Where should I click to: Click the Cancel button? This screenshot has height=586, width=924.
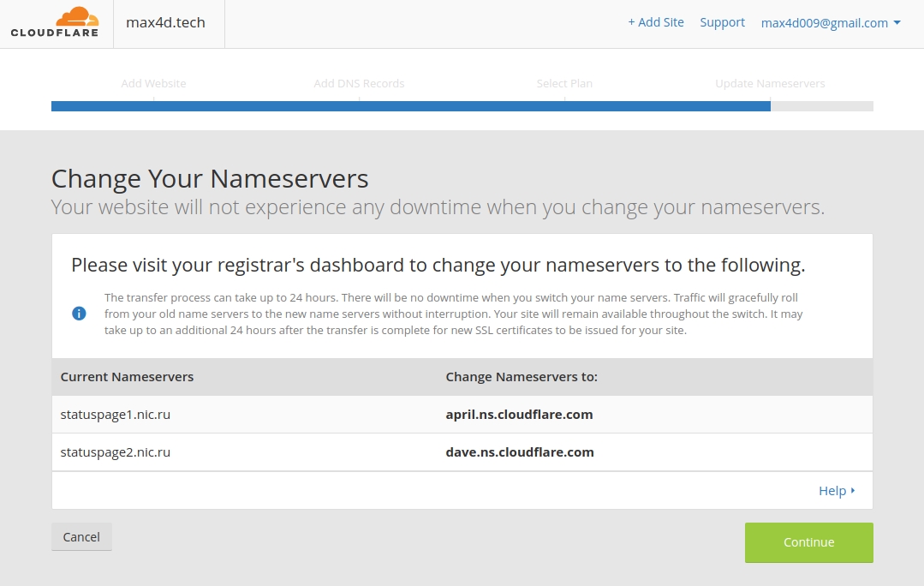81,537
